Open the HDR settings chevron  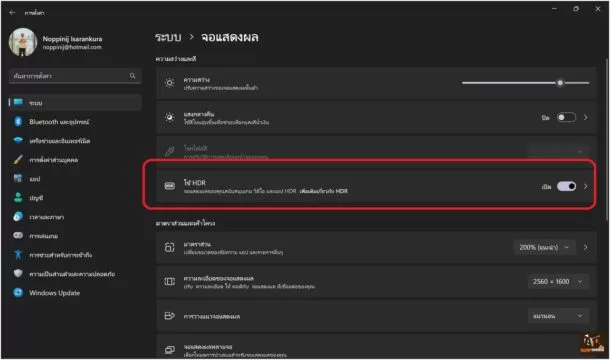click(x=585, y=186)
